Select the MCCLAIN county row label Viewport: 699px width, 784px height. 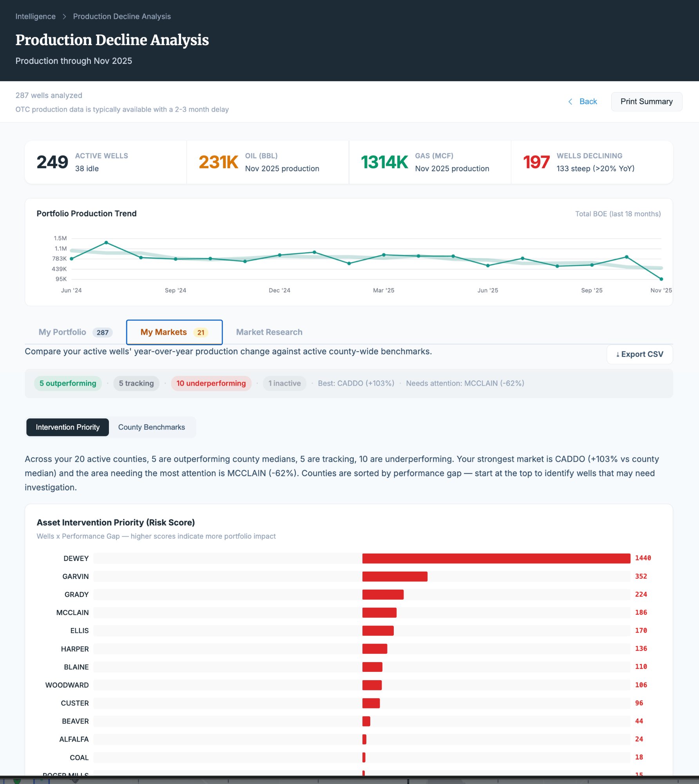pos(72,612)
